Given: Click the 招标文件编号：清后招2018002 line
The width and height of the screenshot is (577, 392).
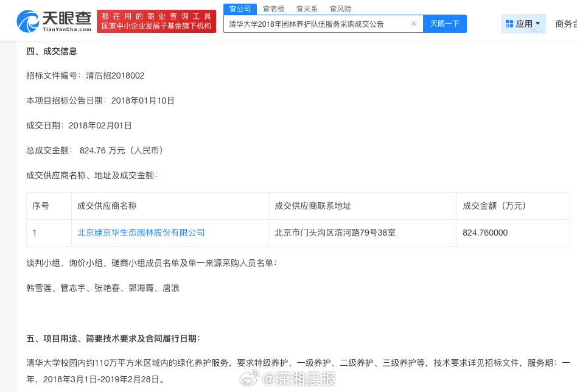Looking at the screenshot, I should [85, 76].
